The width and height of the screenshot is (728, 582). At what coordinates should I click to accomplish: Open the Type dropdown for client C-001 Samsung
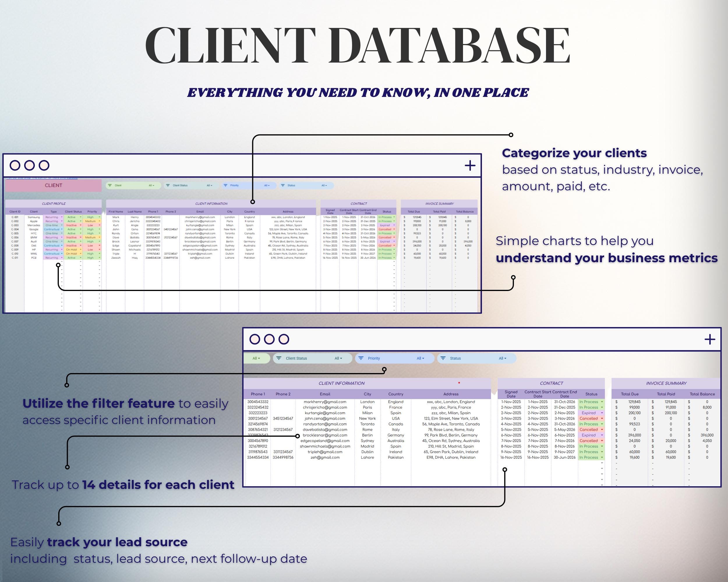click(x=62, y=217)
